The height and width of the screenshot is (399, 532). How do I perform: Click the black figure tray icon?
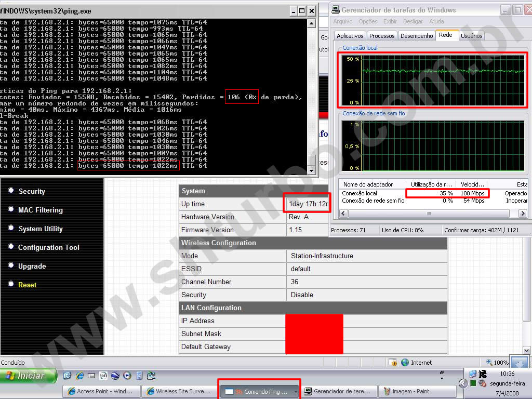point(483,374)
